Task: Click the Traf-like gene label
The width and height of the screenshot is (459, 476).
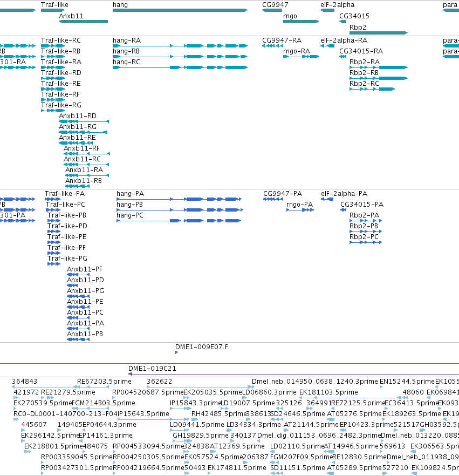Action: 54,5
